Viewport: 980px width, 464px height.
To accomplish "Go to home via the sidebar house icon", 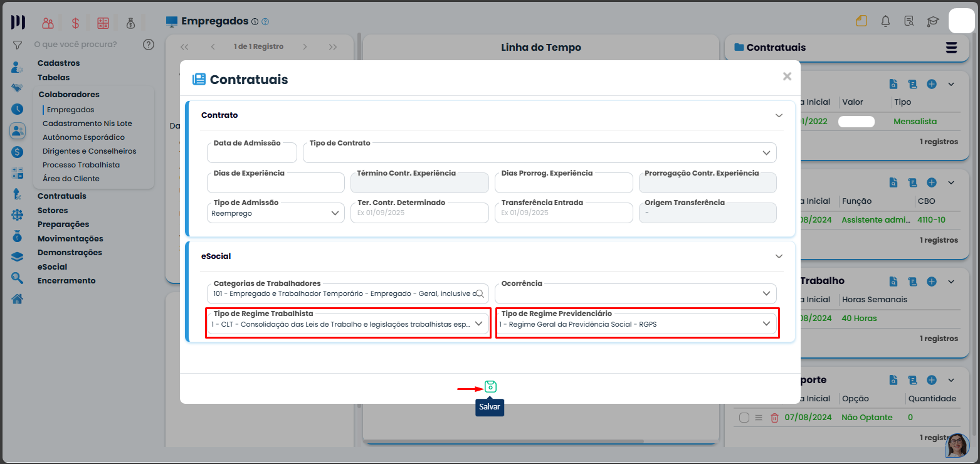I will coord(18,298).
